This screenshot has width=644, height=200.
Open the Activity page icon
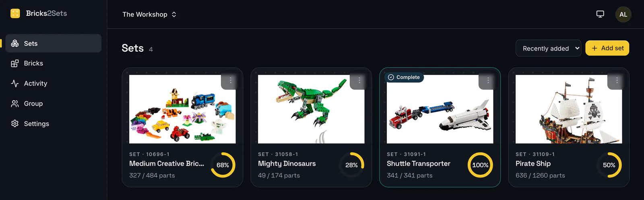15,83
